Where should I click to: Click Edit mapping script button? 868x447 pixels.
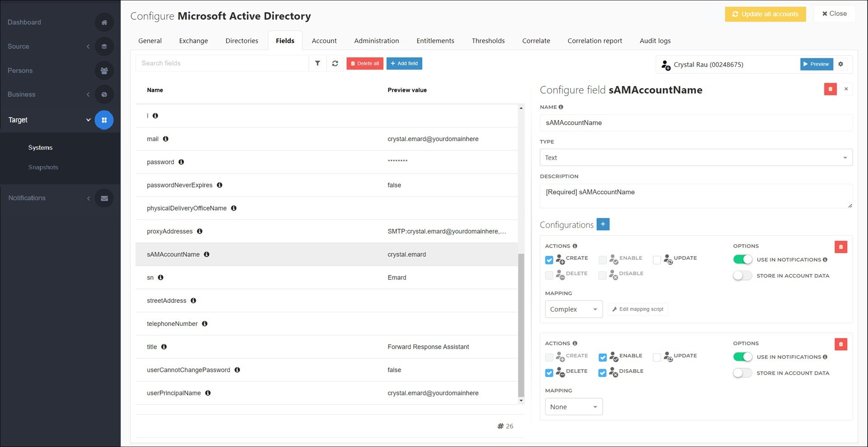(x=637, y=309)
